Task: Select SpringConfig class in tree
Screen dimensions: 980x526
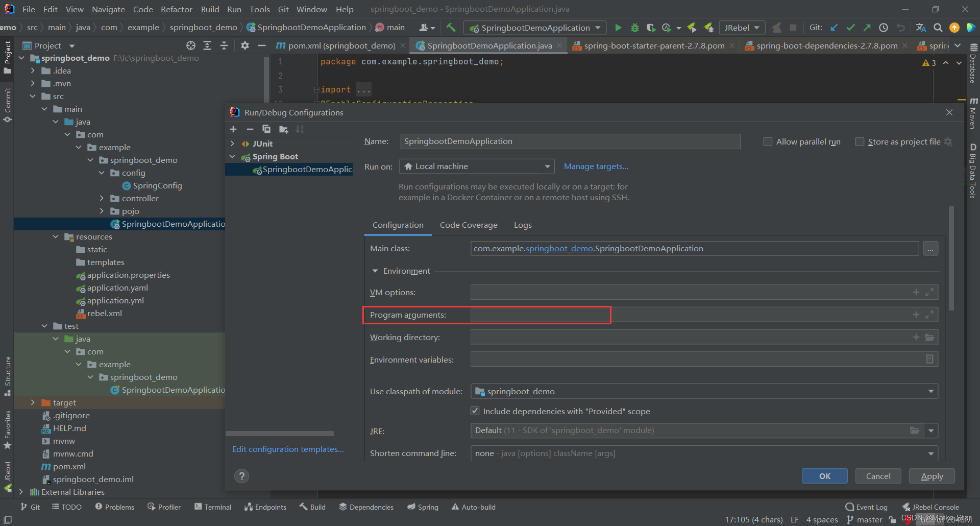Action: coord(157,185)
